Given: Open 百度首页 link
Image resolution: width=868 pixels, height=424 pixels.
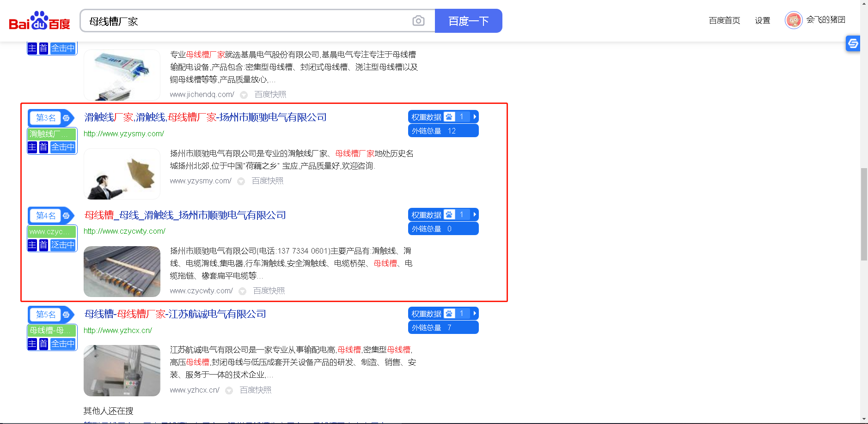Looking at the screenshot, I should (724, 20).
